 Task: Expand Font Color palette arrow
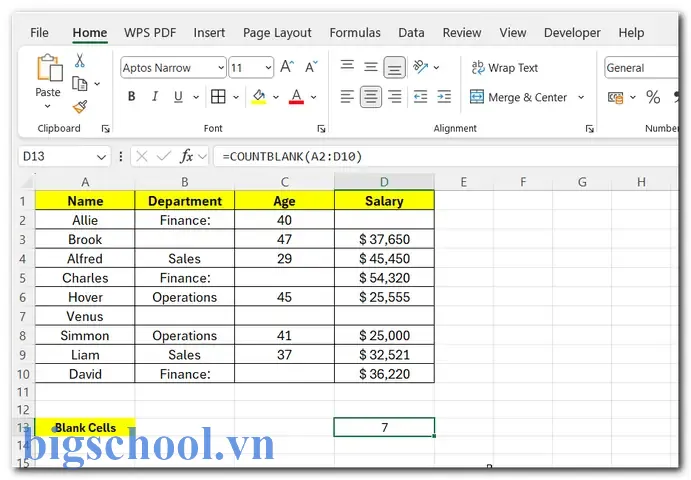point(314,97)
